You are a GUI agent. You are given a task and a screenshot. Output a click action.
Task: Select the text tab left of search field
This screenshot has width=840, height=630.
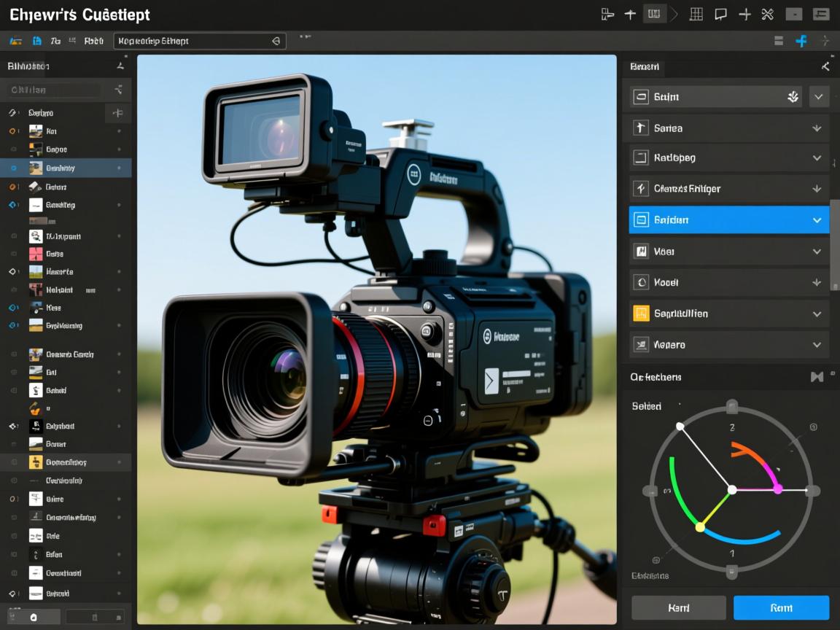(93, 42)
